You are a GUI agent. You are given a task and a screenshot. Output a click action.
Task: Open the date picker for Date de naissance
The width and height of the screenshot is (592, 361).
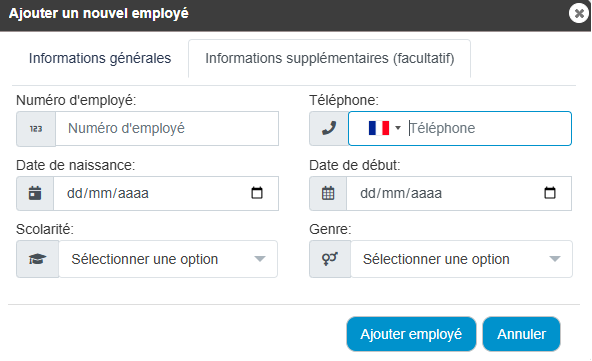[257, 193]
